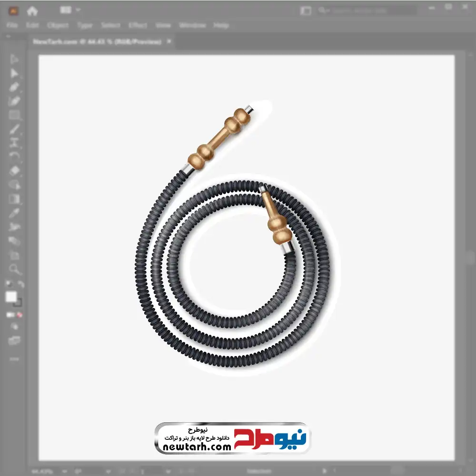
Task: Select the Rectangle tool in the toolbar
Action: pyautogui.click(x=14, y=115)
